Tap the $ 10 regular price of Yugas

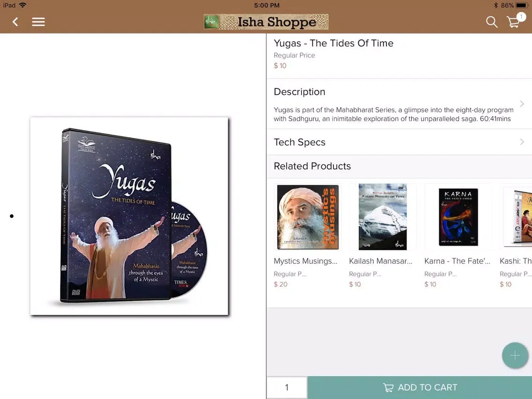click(x=280, y=66)
